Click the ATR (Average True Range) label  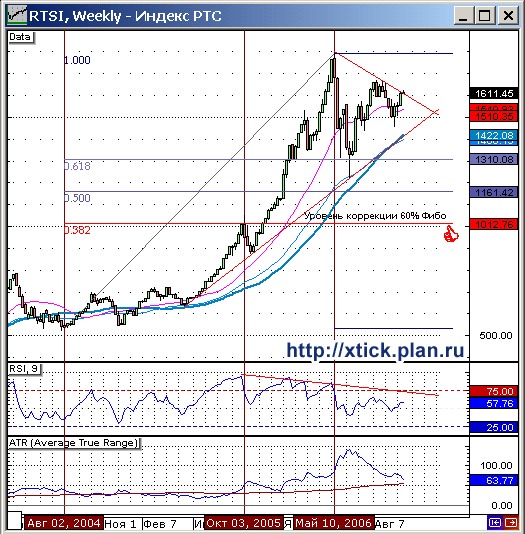coord(74,443)
